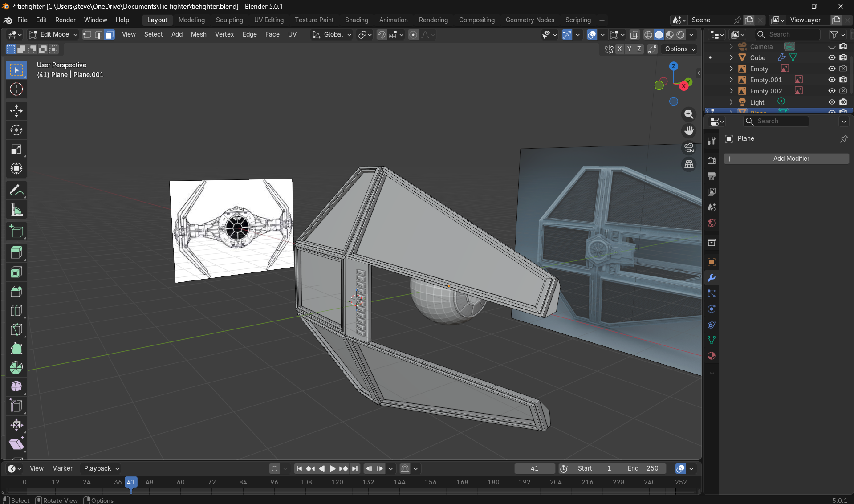Switch to the Modeling workspace tab
This screenshot has height=504, width=854.
191,20
